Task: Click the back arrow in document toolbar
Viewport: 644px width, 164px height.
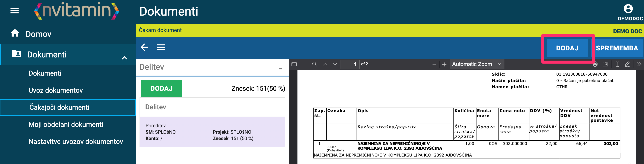Action: coord(144,47)
